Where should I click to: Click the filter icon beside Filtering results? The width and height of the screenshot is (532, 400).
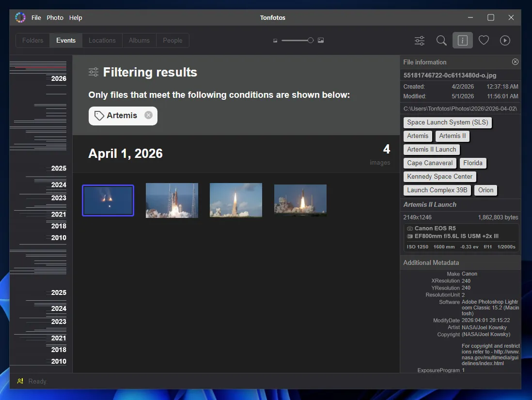[94, 72]
